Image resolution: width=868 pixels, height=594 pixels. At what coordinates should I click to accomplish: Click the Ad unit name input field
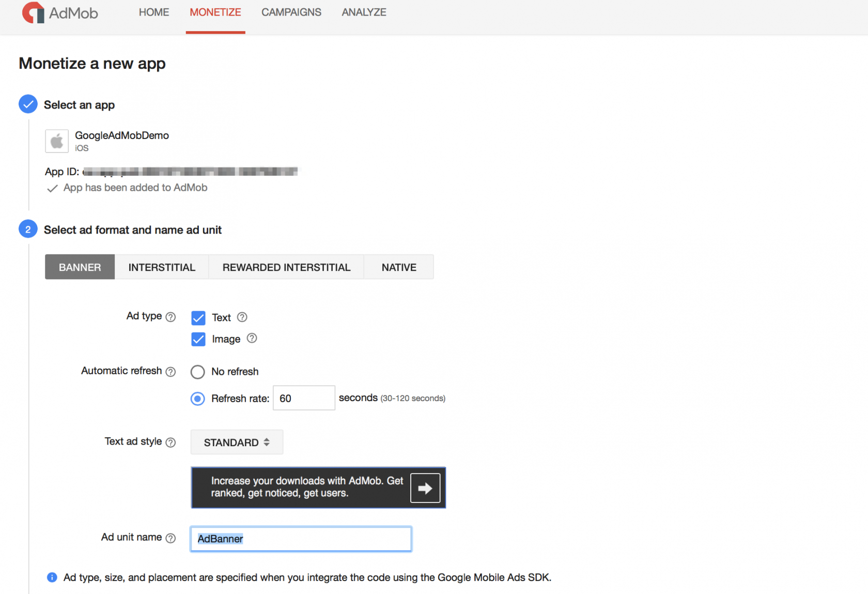click(x=301, y=539)
